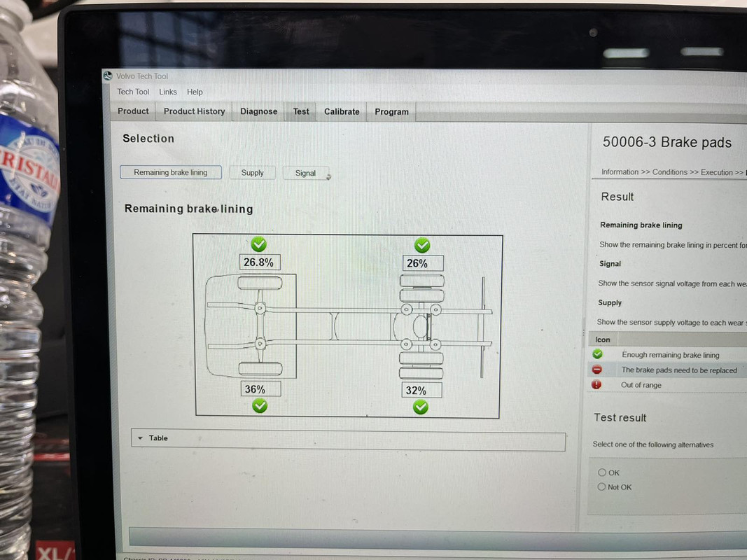Open the Links menu
This screenshot has width=747, height=560.
(168, 92)
